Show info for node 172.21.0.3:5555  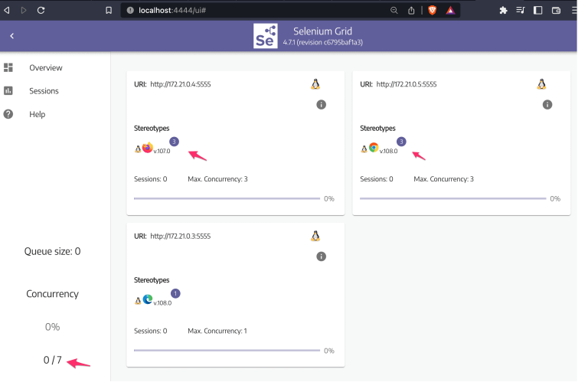coord(321,256)
